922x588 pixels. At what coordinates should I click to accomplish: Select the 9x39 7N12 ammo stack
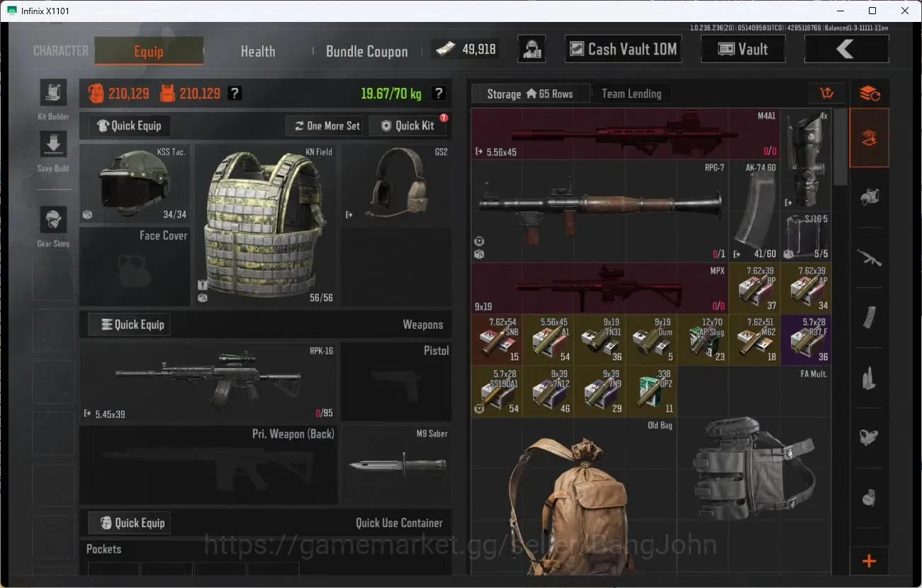pyautogui.click(x=549, y=391)
